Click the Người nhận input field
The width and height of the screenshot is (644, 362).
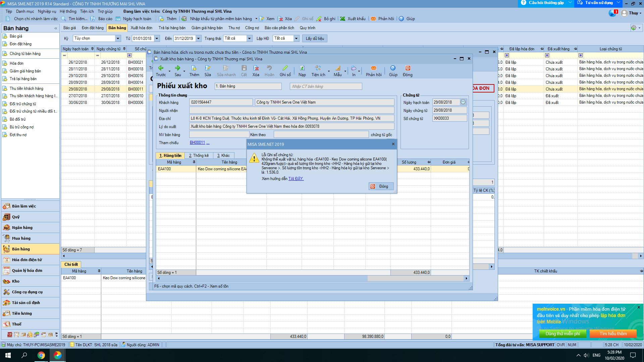click(x=291, y=110)
